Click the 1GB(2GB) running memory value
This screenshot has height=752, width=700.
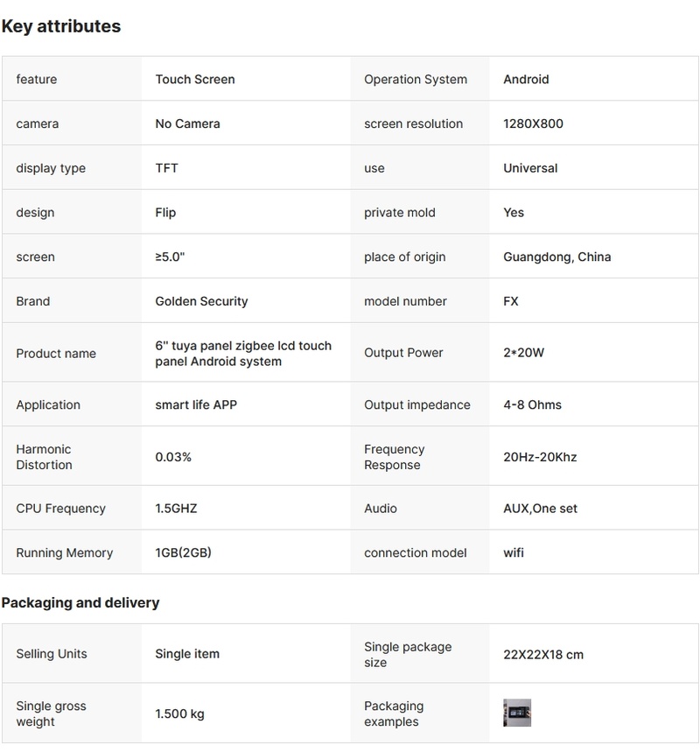183,552
